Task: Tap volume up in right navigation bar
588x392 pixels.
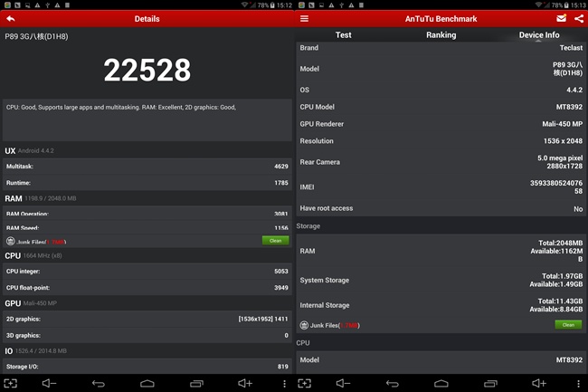Action: 539,383
